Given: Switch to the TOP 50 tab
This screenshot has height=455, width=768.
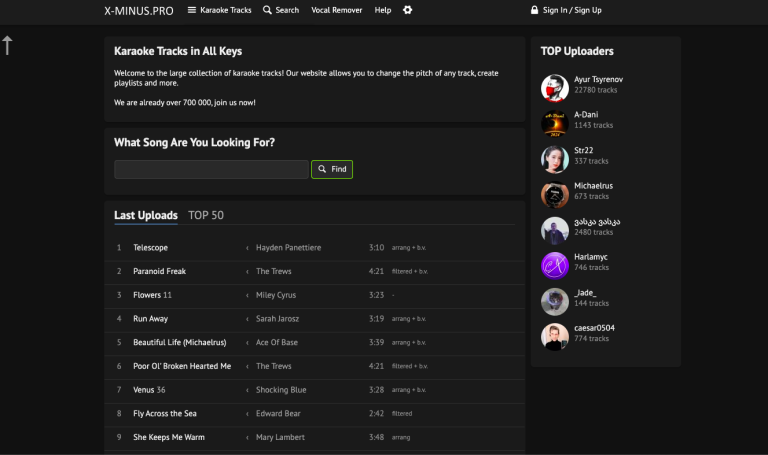Looking at the screenshot, I should (x=206, y=215).
